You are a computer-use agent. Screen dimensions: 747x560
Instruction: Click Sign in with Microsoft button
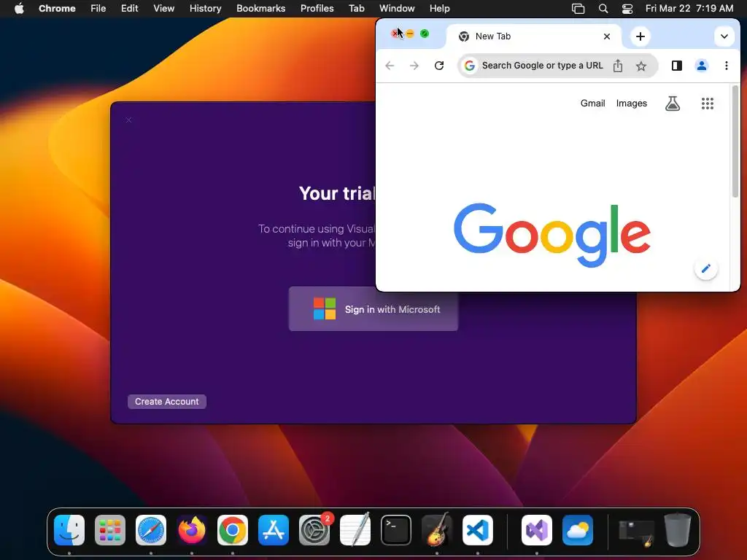(x=373, y=309)
